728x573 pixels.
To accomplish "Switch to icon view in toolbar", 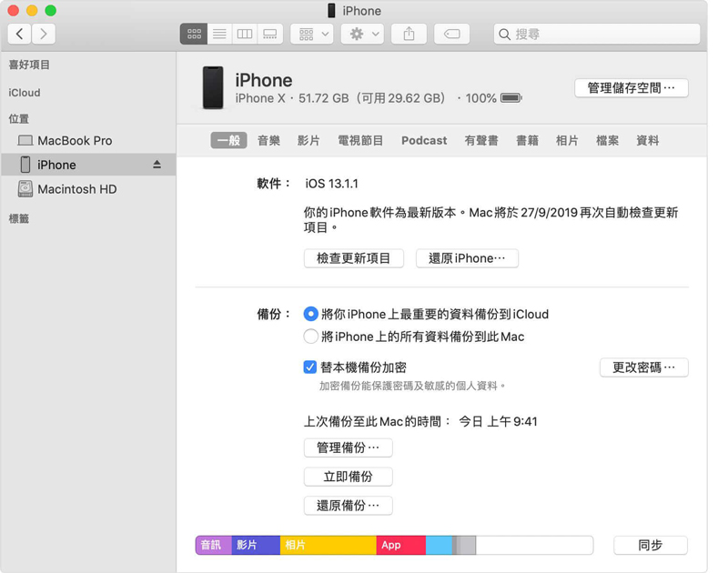I will 194,34.
